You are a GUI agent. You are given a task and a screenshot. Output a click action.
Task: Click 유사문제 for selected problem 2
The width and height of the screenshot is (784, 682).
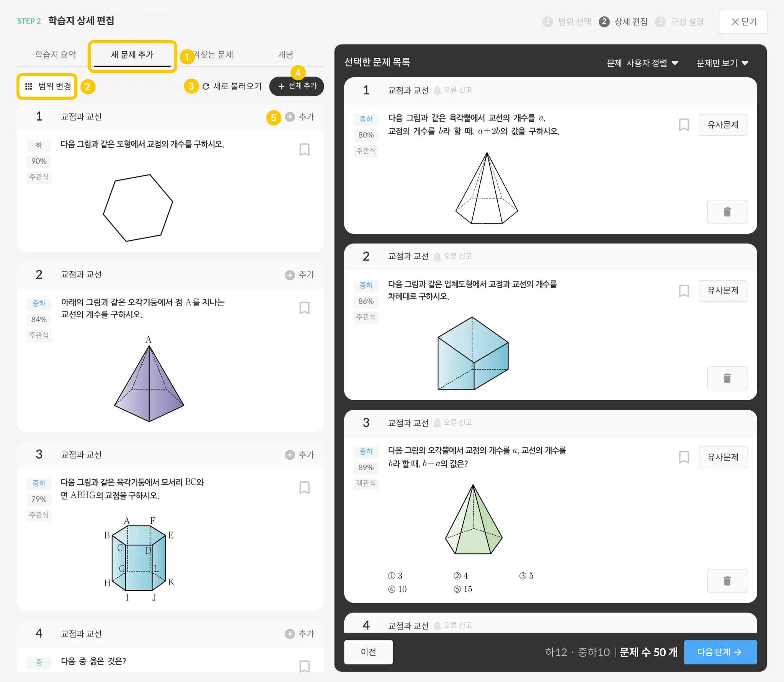[x=722, y=290]
